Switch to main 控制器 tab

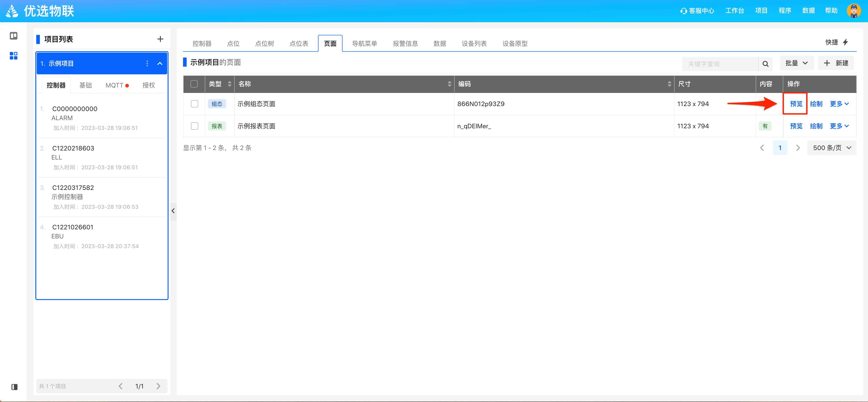pyautogui.click(x=202, y=44)
